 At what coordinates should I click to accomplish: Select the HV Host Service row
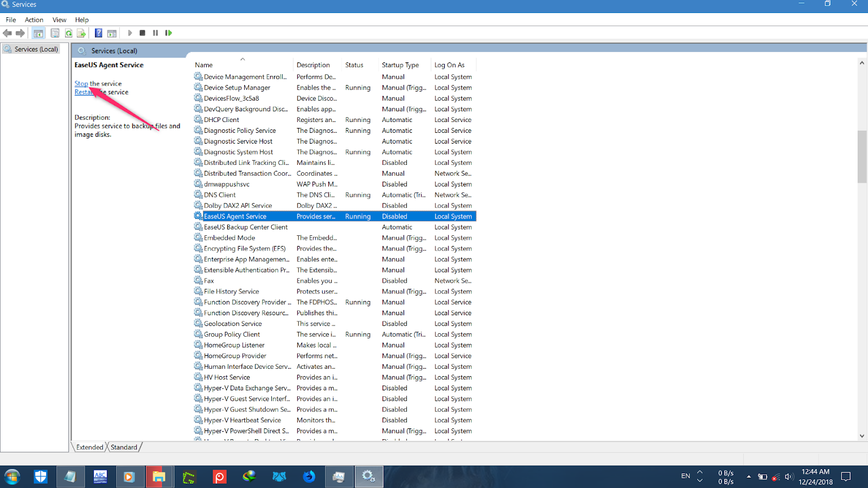tap(335, 377)
